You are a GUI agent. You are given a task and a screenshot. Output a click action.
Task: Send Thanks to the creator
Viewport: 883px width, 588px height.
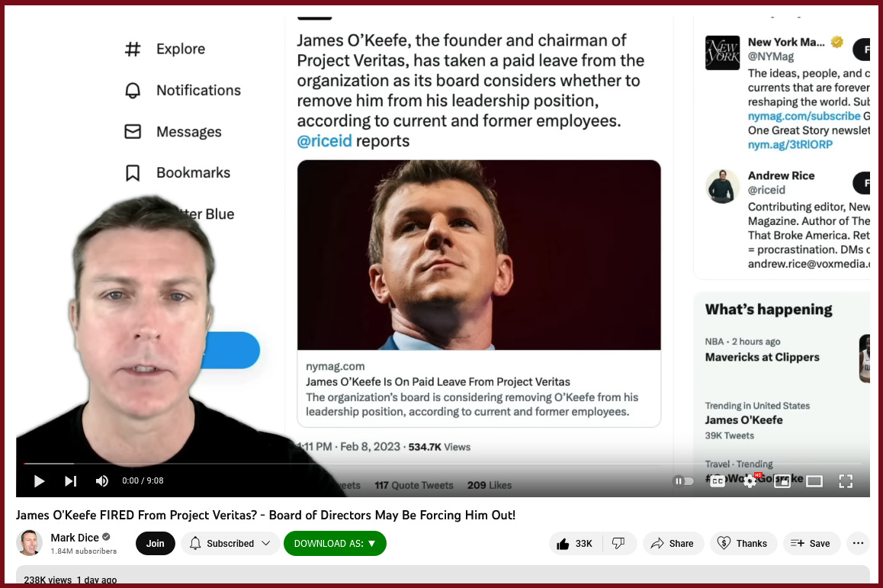coord(743,544)
